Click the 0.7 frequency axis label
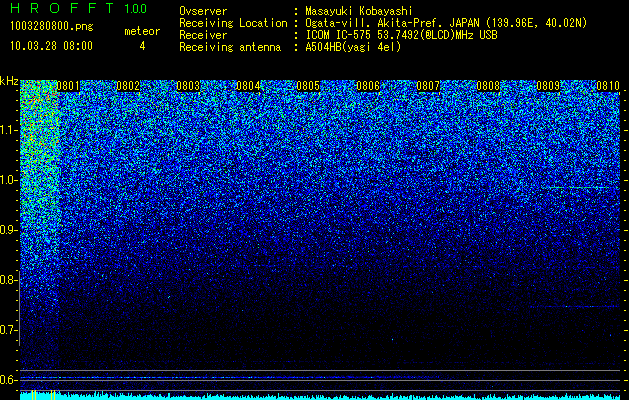This screenshot has width=629, height=400. click(x=8, y=330)
